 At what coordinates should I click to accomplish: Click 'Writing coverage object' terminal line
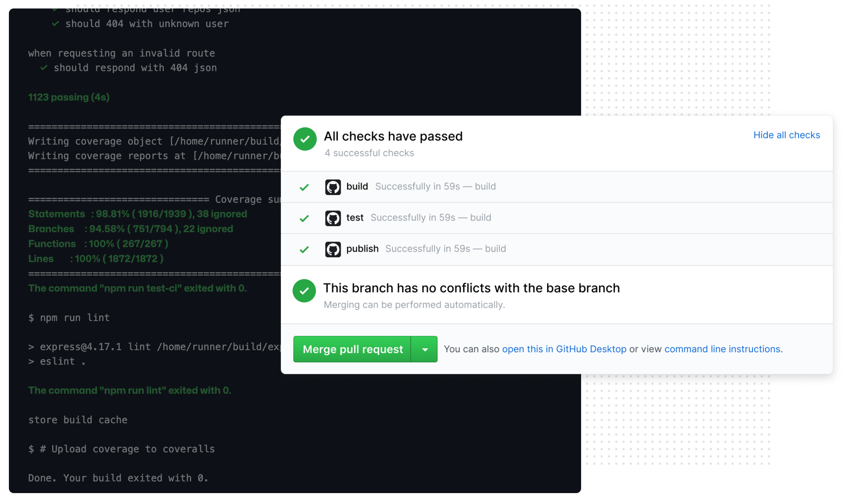[x=154, y=141]
